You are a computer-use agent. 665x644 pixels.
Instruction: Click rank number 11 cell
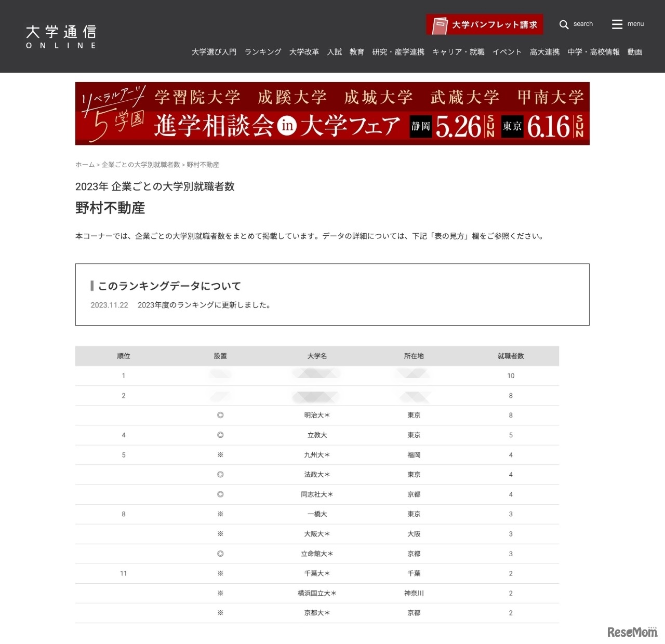[124, 573]
